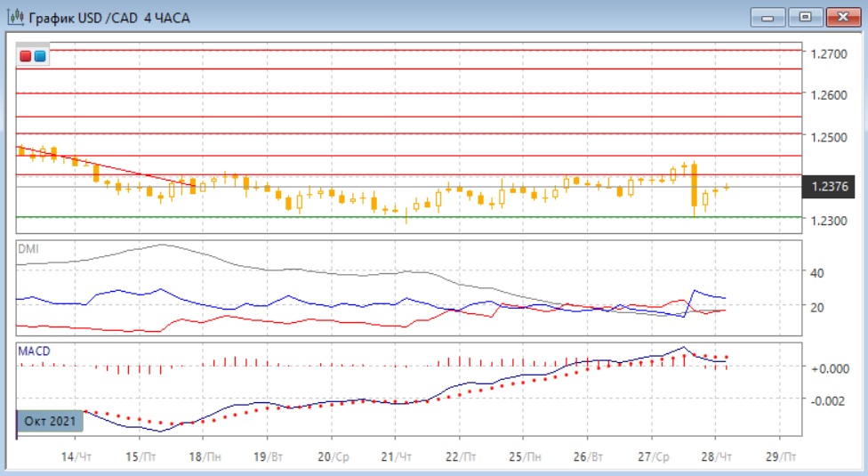
Task: Close the USD/CAD chart window
Action: pyautogui.click(x=844, y=17)
